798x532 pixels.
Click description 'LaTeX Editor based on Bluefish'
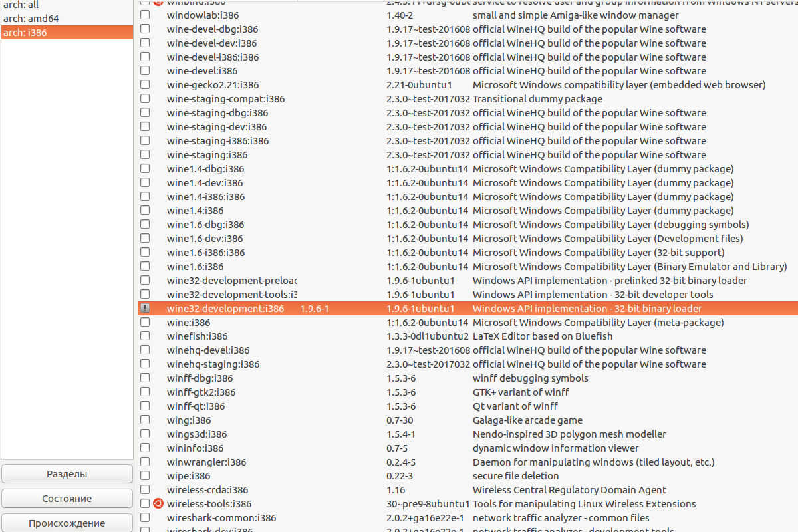point(543,336)
